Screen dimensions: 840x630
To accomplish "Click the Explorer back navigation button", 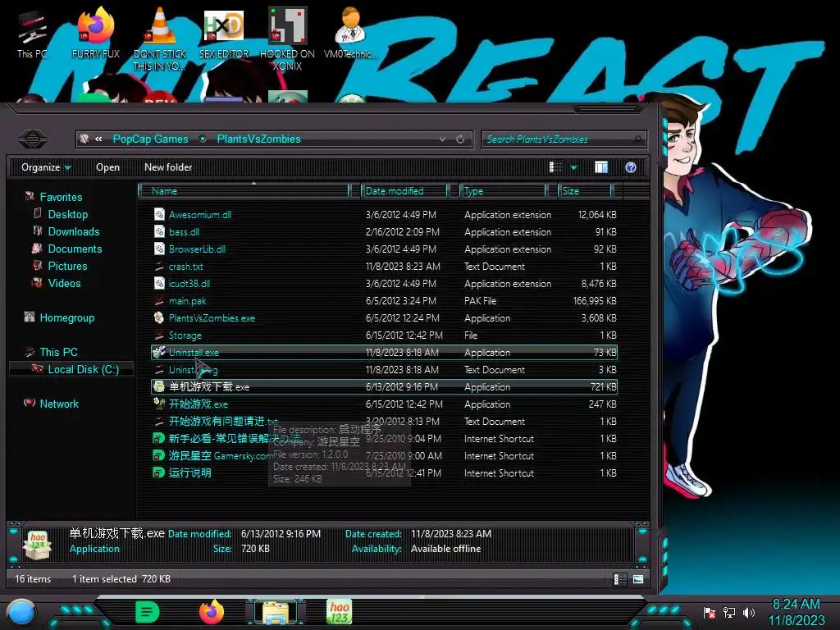I will click(33, 139).
